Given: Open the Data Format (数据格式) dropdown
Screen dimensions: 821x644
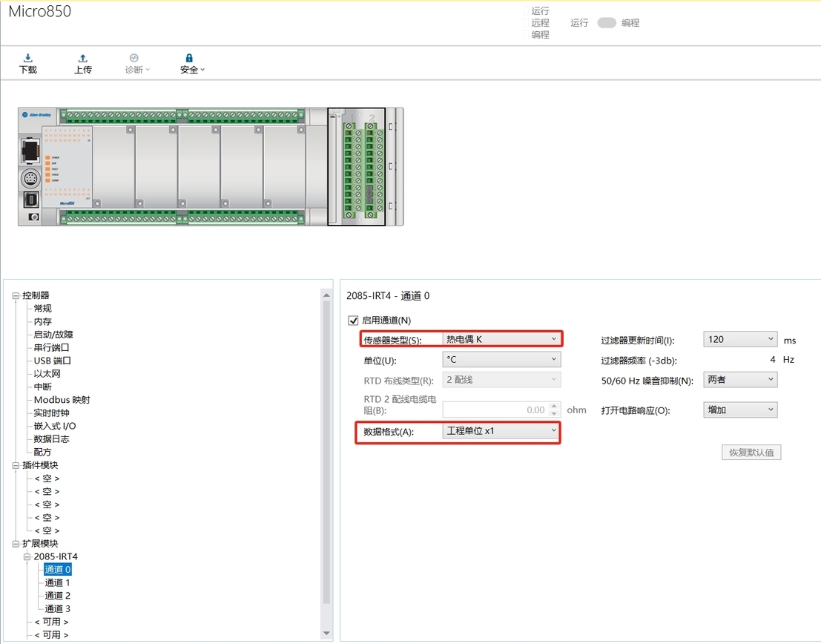Looking at the screenshot, I should [x=501, y=431].
